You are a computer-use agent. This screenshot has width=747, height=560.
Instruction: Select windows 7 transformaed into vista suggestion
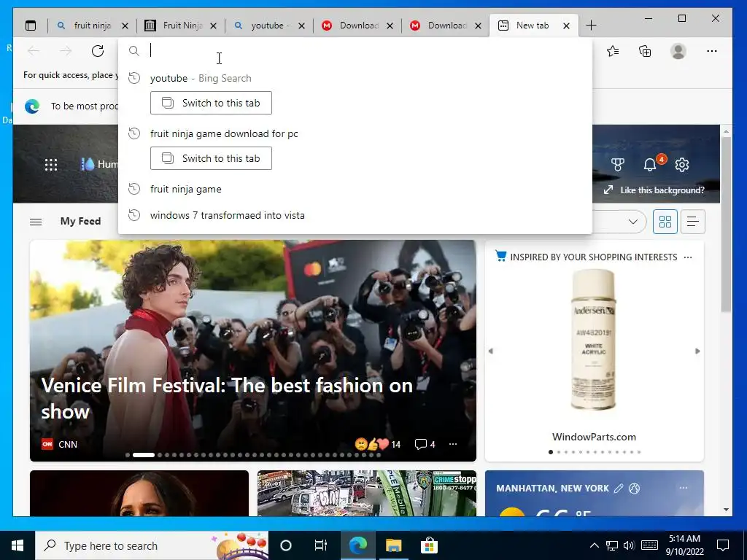point(355,215)
